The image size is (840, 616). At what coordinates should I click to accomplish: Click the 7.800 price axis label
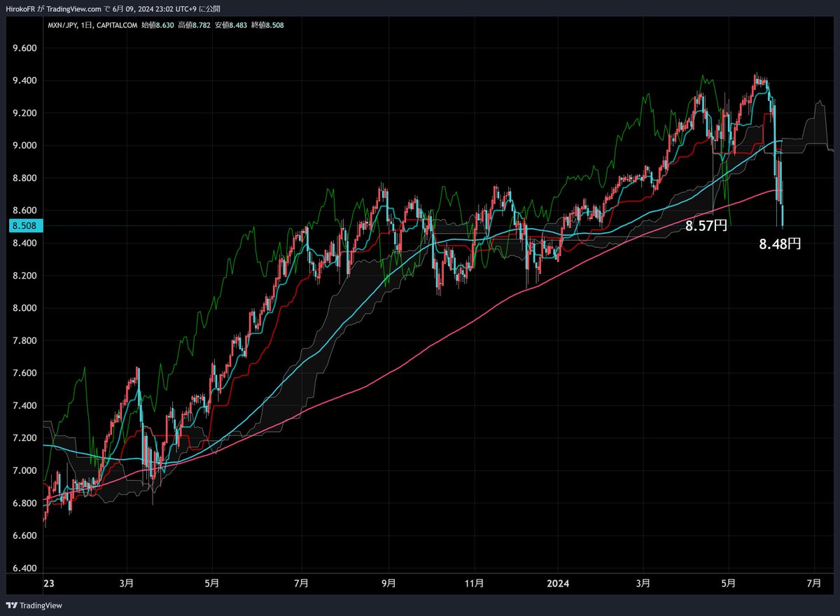pos(24,341)
